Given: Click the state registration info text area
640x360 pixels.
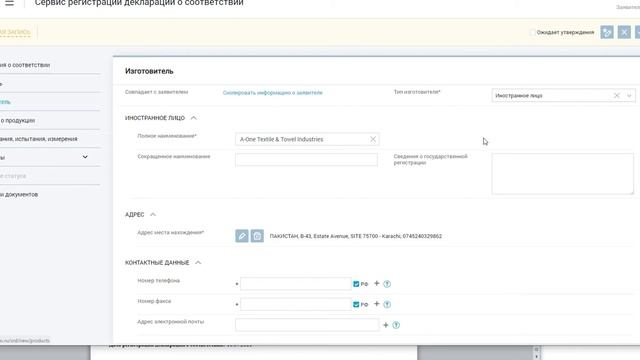Looking at the screenshot, I should (563, 173).
